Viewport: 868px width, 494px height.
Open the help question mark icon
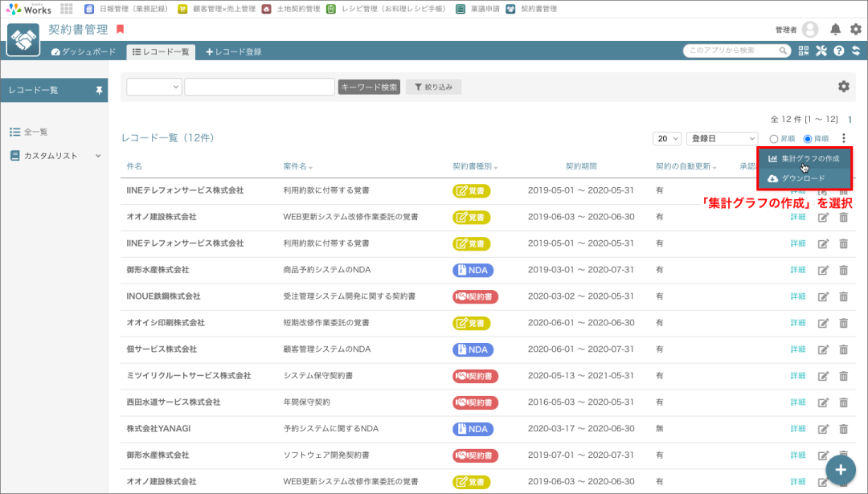(838, 51)
